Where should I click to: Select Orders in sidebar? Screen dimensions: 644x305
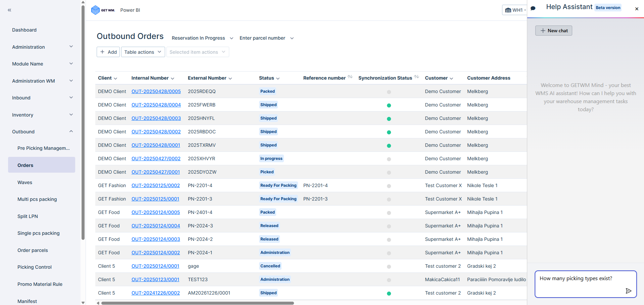42,165
